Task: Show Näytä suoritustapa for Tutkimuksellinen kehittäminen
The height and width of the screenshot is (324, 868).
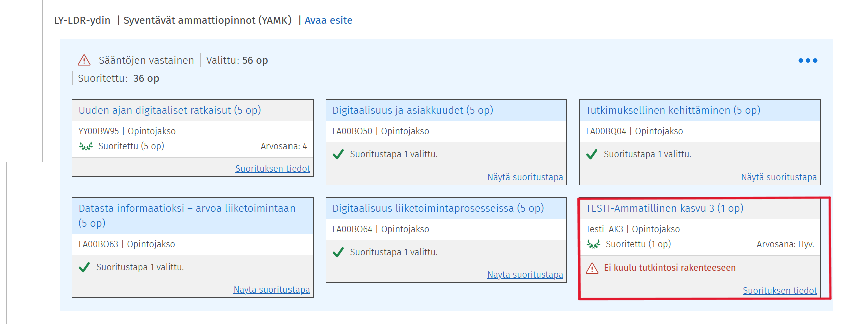Action: (x=779, y=177)
